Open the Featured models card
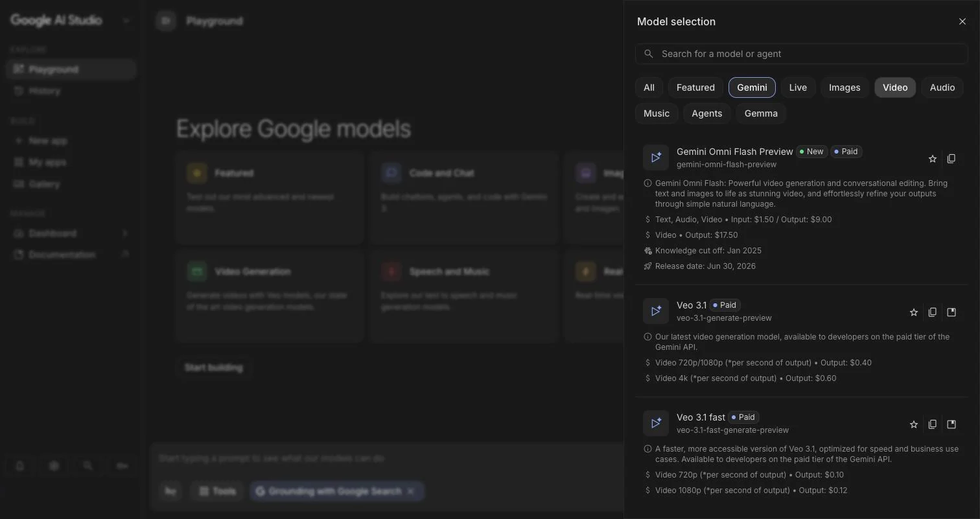980x519 pixels. tap(270, 198)
